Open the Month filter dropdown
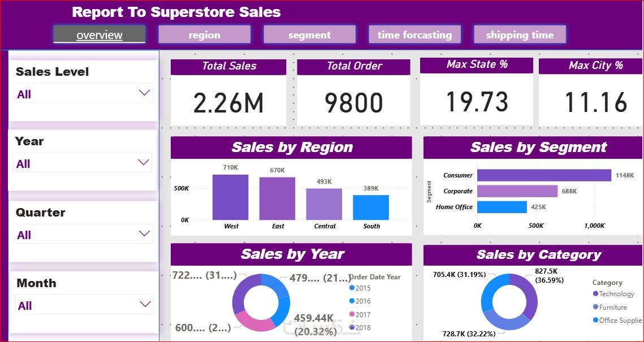 (x=144, y=305)
